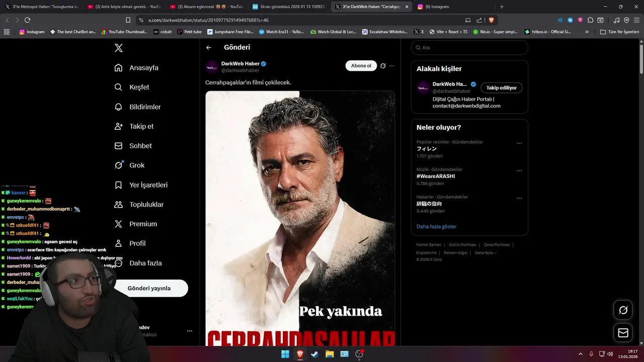This screenshot has width=644, height=362.
Task: Open the floating Grok button
Action: (x=623, y=310)
